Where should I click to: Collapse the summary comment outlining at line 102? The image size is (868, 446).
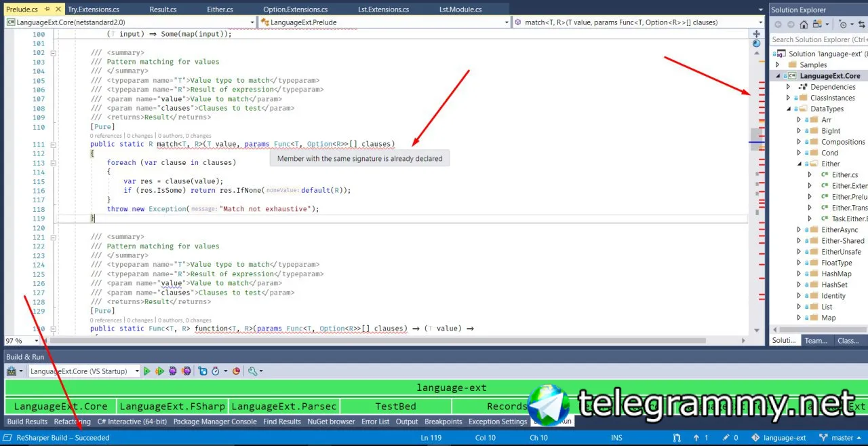click(x=54, y=52)
